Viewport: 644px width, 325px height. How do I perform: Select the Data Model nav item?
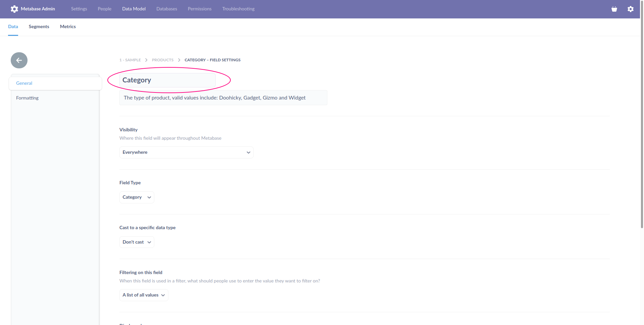coord(134,9)
